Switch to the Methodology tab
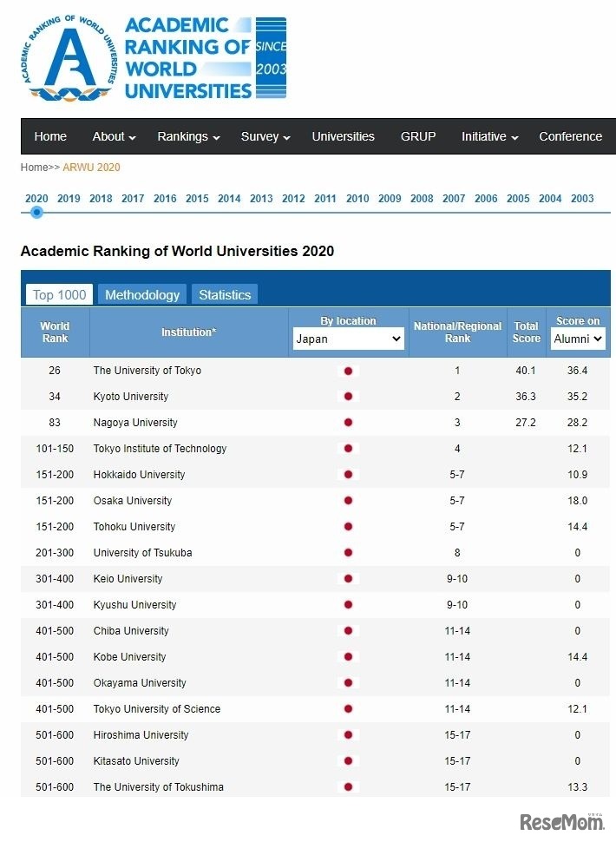The width and height of the screenshot is (616, 842). [x=142, y=295]
